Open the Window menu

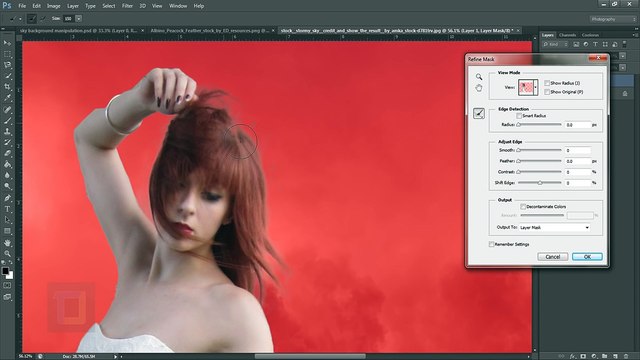178,6
